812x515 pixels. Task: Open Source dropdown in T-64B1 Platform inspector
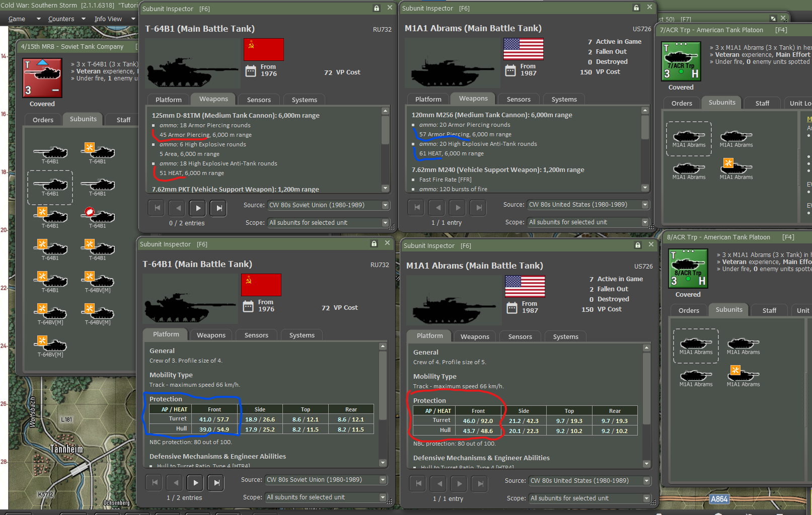326,480
